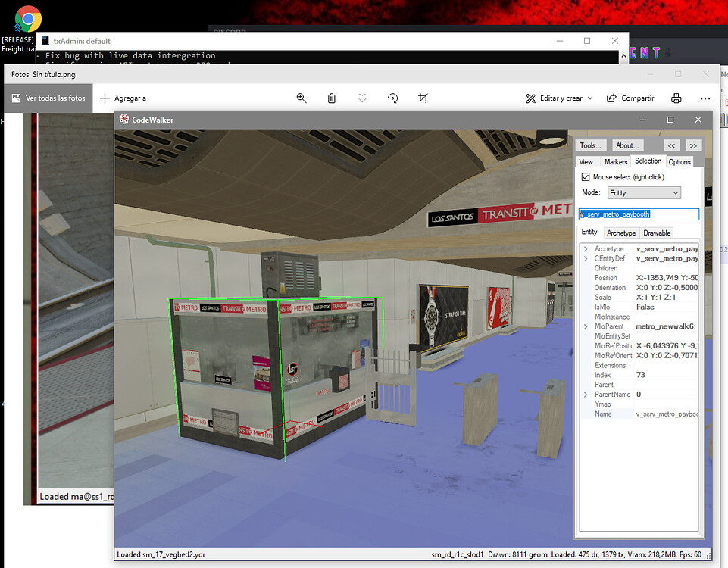Expand the MloParent property row
The height and width of the screenshot is (568, 728).
tap(586, 326)
